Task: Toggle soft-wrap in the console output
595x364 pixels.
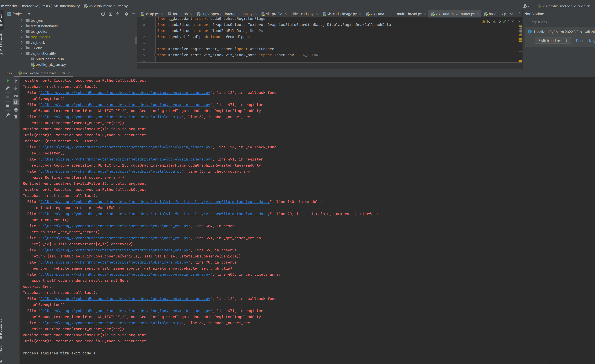Action: coord(16,95)
